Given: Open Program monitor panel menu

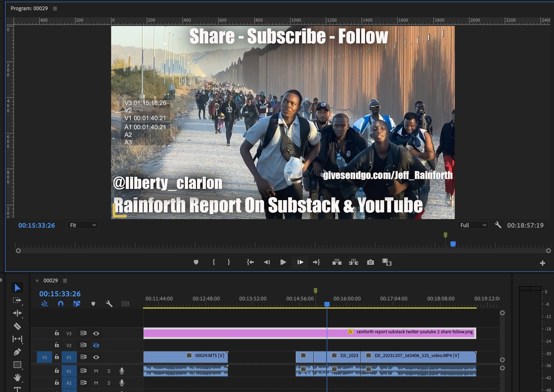Looking at the screenshot, I should (x=55, y=9).
